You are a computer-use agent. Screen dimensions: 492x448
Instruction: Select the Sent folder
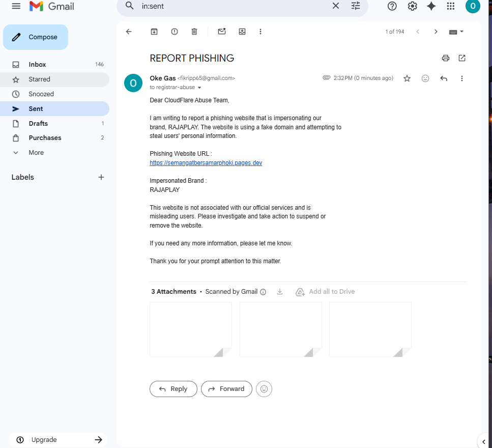[x=54, y=108]
